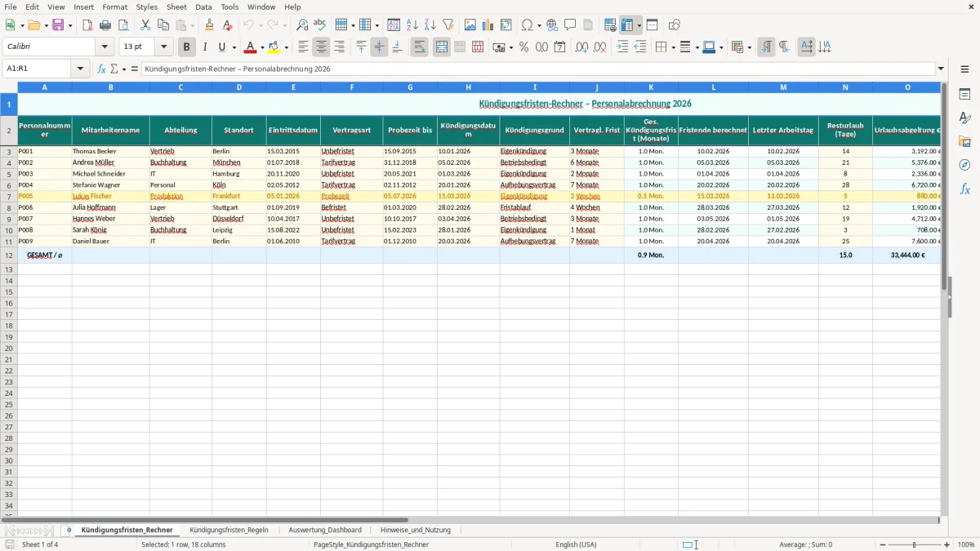This screenshot has width=980, height=551.
Task: Toggle Bold formatting
Action: tap(186, 47)
